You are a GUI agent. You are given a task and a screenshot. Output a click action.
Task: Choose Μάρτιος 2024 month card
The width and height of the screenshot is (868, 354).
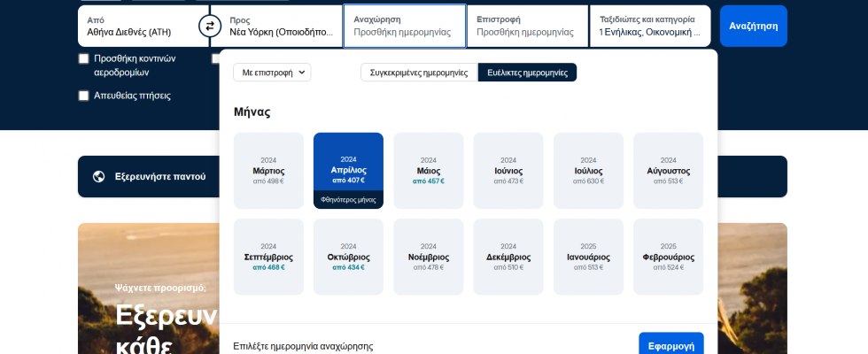pyautogui.click(x=268, y=171)
